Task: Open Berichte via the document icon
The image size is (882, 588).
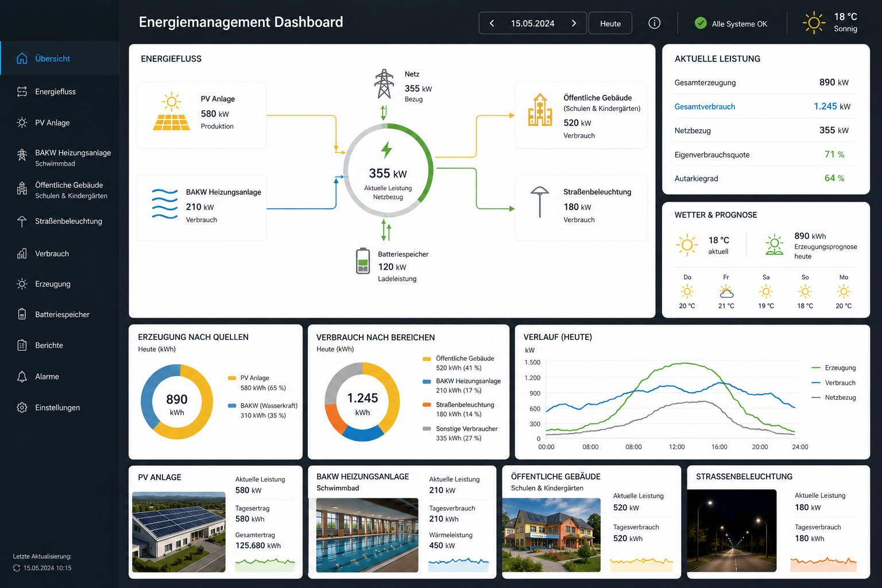Action: tap(22, 345)
